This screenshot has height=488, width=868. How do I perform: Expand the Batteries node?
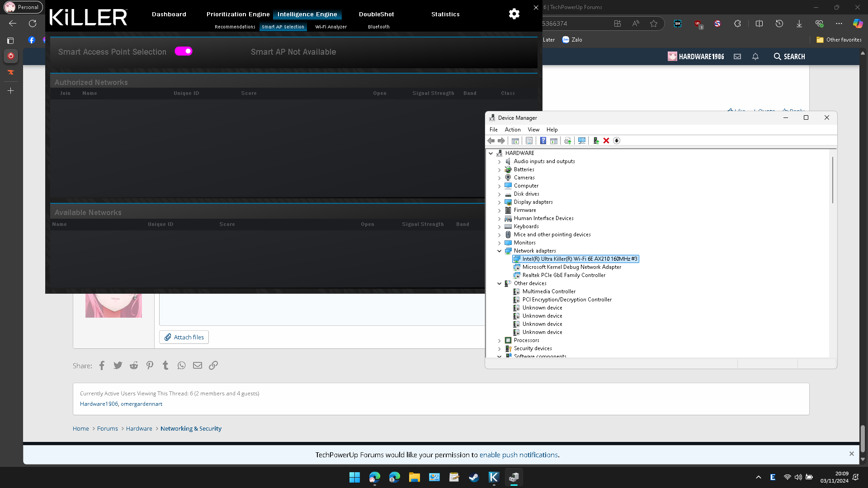500,170
